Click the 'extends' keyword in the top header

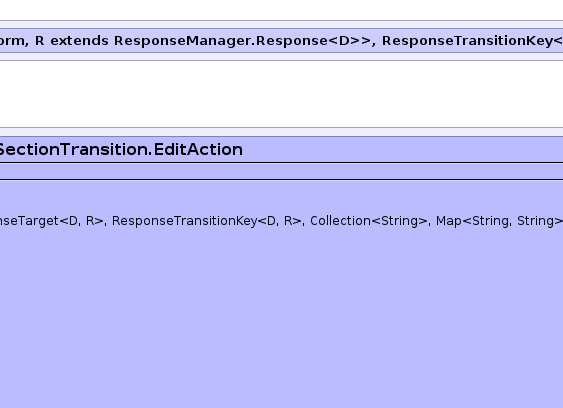pyautogui.click(x=79, y=41)
